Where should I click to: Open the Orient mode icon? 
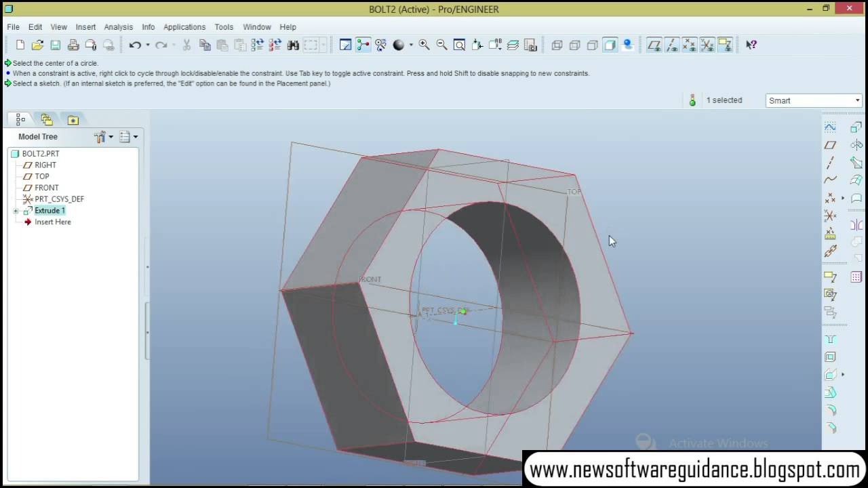point(381,45)
